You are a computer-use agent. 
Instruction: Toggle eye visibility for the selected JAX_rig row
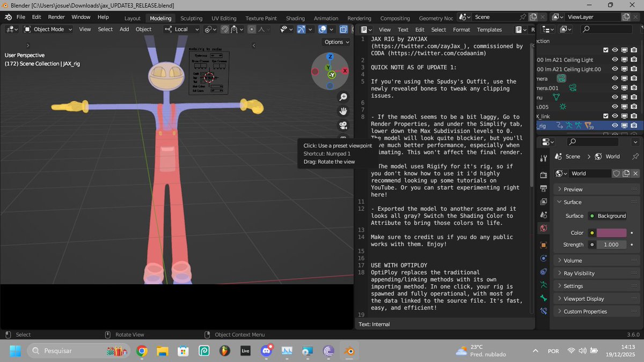pos(615,125)
